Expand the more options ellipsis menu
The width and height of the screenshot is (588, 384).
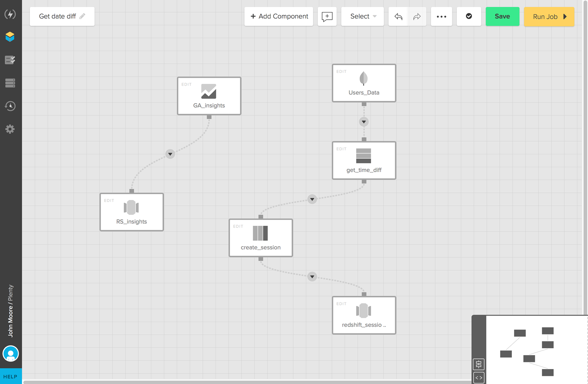click(441, 16)
